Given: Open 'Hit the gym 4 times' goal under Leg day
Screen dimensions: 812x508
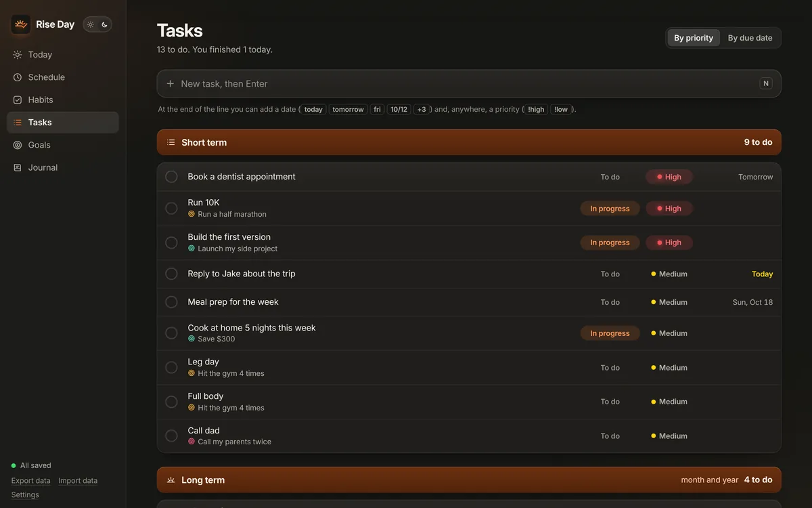Looking at the screenshot, I should coord(226,373).
